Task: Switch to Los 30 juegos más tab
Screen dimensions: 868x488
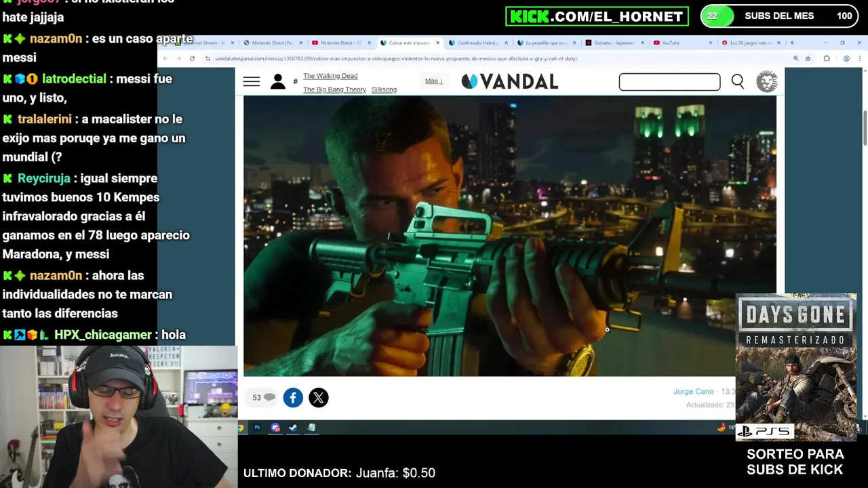Action: [750, 43]
